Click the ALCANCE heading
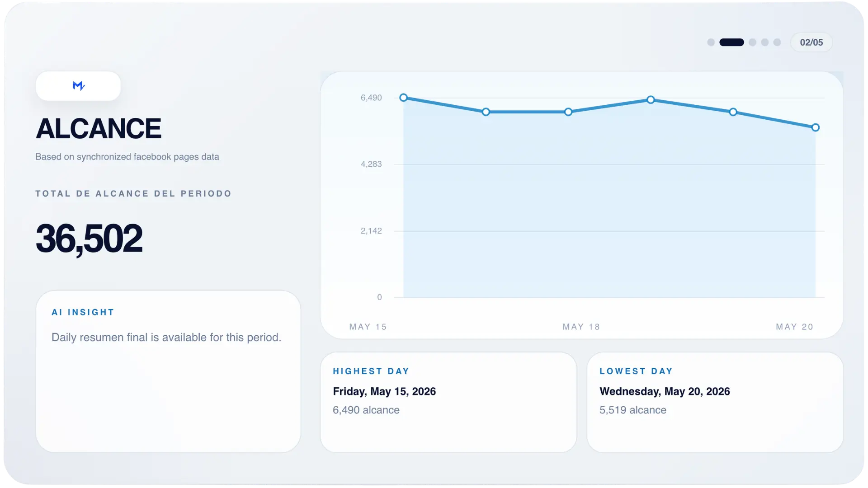Image resolution: width=868 pixels, height=488 pixels. pos(99,128)
